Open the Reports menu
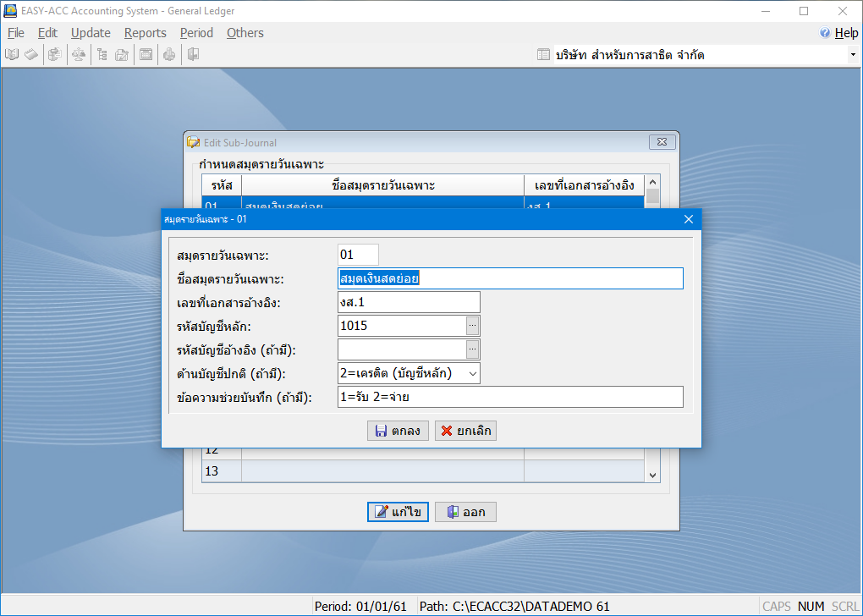This screenshot has width=863, height=616. pyautogui.click(x=145, y=33)
